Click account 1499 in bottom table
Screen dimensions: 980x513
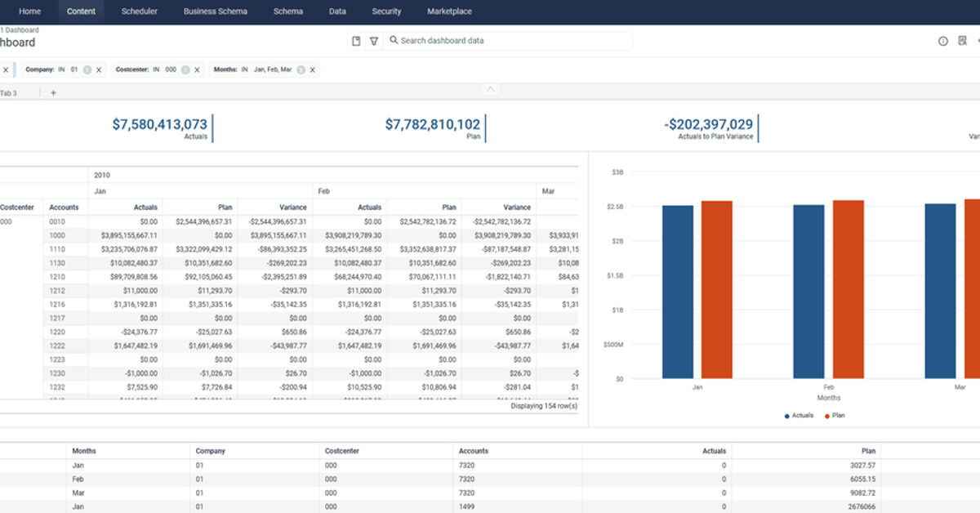[x=465, y=507]
